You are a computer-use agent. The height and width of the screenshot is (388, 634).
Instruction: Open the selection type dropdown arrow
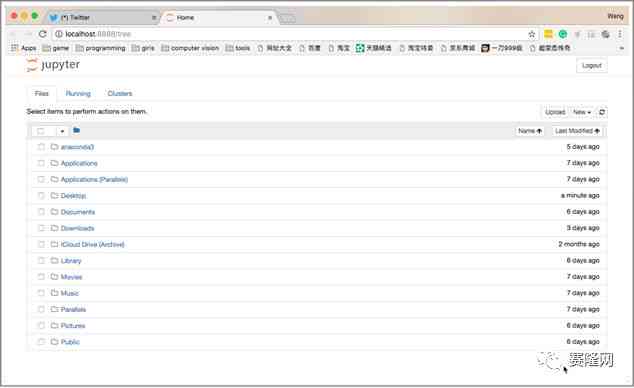tap(62, 131)
